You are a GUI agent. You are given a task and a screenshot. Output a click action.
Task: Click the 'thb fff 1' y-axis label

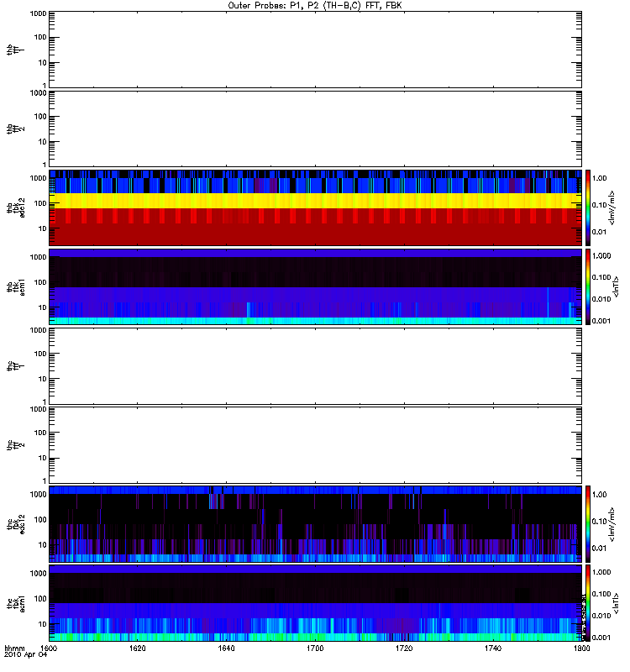tap(16, 50)
